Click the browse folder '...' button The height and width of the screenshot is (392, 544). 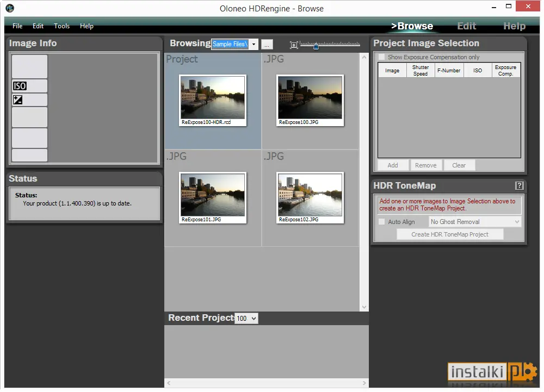click(x=267, y=45)
